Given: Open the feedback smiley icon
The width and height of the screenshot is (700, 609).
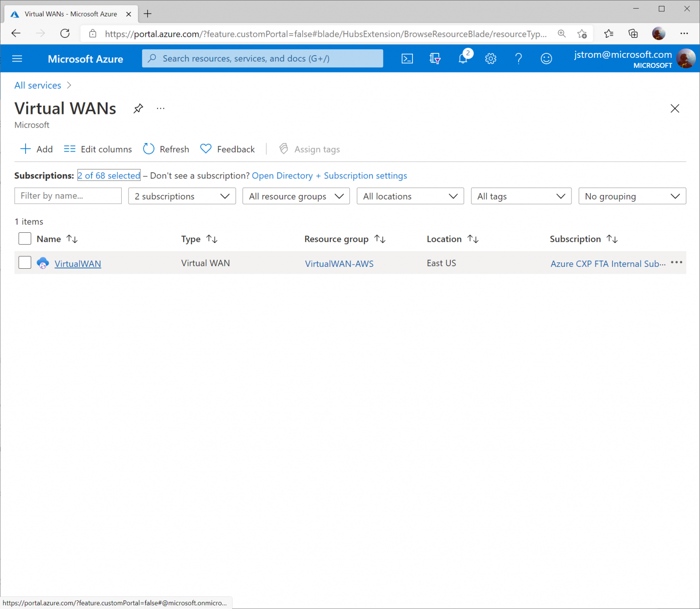Looking at the screenshot, I should (546, 58).
